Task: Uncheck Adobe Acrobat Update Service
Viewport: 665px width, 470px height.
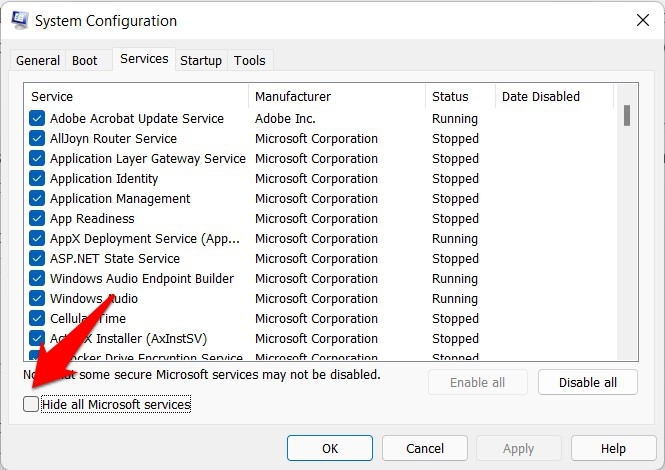Action: [37, 118]
